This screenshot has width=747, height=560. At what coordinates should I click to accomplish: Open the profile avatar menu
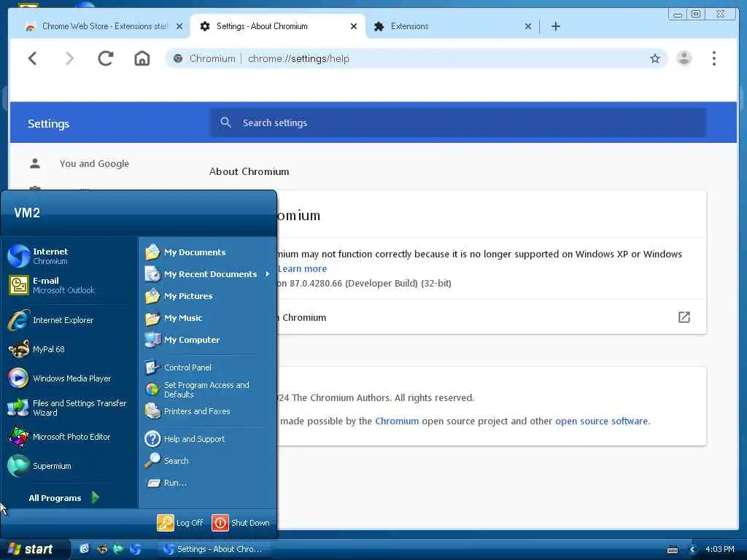(684, 58)
